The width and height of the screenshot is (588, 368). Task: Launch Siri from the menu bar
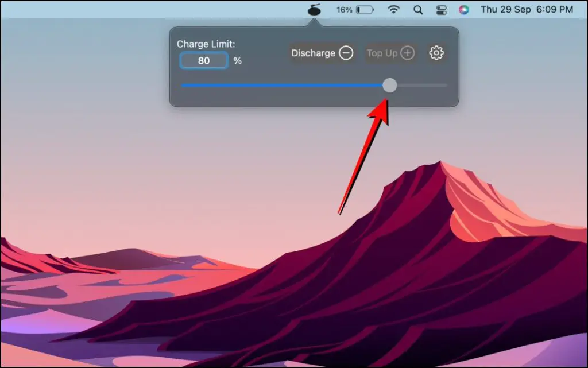click(464, 10)
